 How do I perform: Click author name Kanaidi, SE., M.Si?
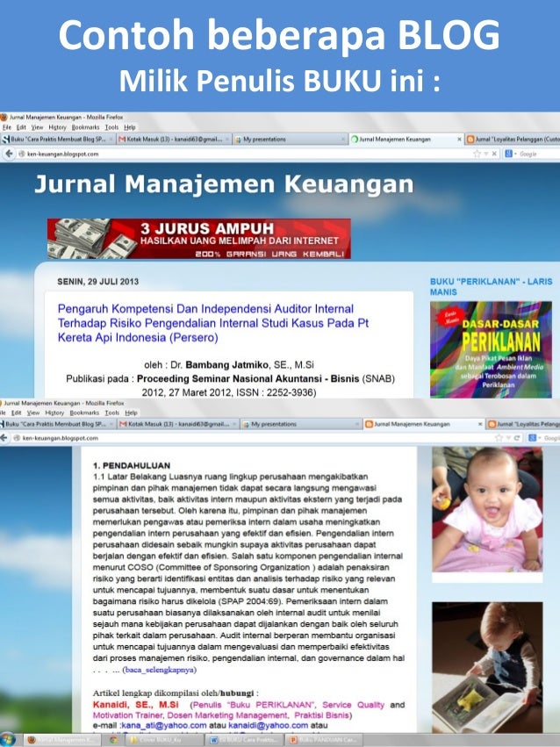click(x=136, y=705)
